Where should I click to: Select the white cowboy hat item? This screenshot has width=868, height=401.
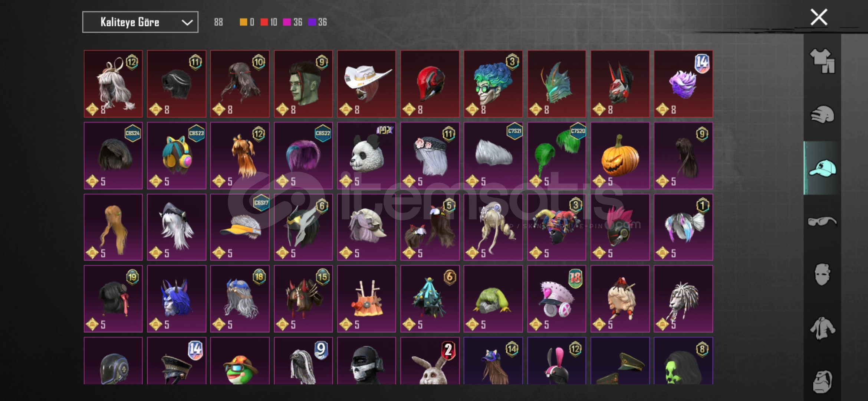[366, 84]
